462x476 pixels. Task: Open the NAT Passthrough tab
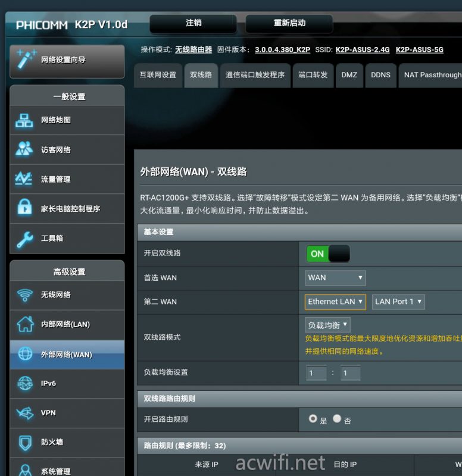[x=430, y=75]
